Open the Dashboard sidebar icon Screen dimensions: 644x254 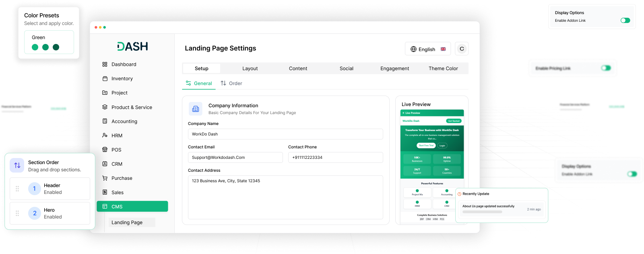coord(105,65)
